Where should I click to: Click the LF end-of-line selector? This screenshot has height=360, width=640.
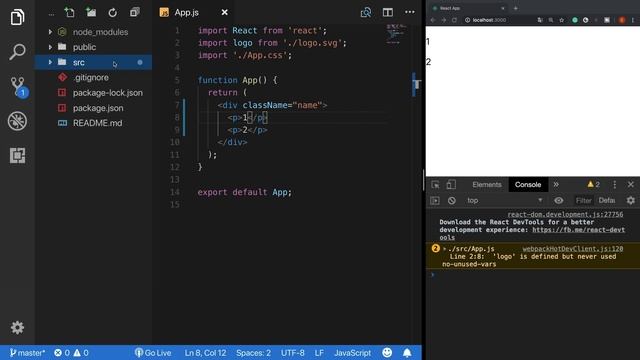pos(319,353)
